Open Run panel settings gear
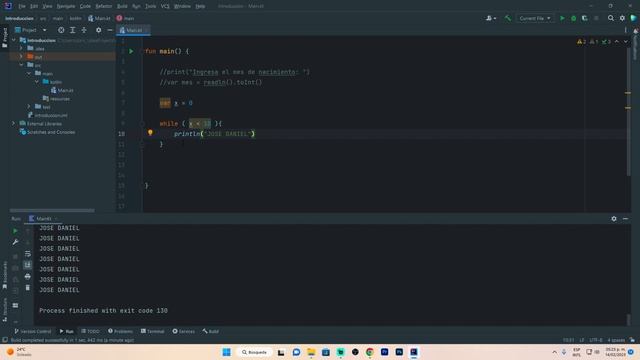Screen dimensions: 640x360 pos(614,219)
